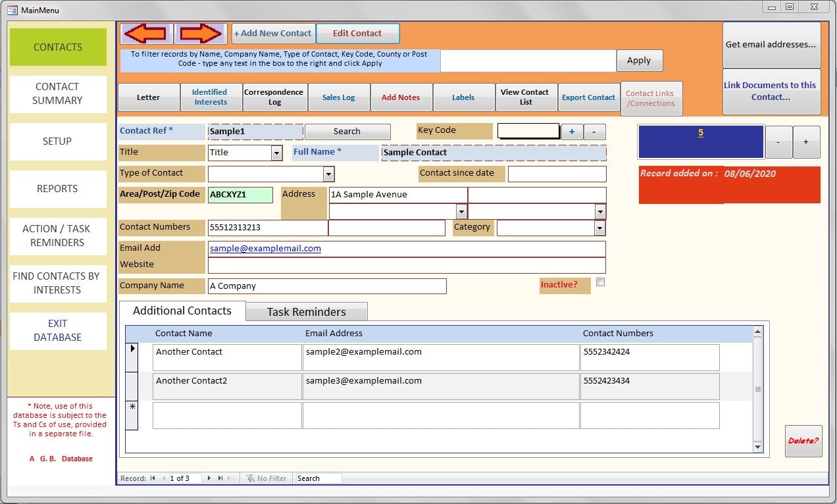
Task: Click the Delete? button
Action: pyautogui.click(x=803, y=441)
